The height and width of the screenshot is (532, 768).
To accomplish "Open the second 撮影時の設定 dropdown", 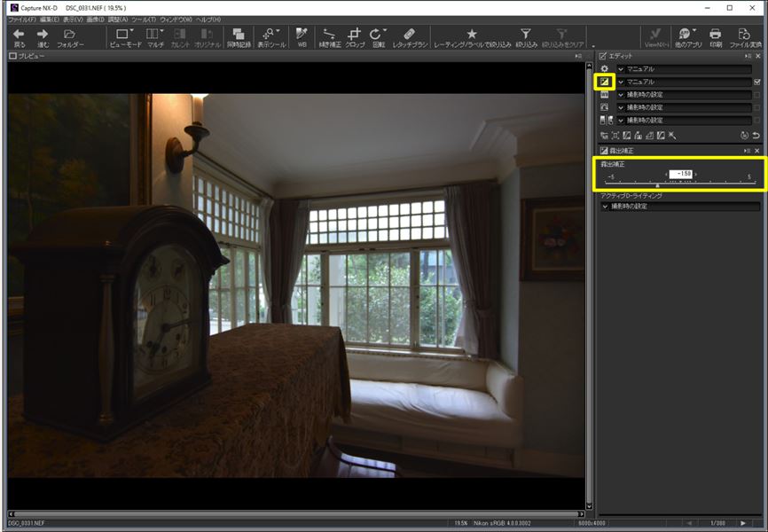I will (x=685, y=107).
